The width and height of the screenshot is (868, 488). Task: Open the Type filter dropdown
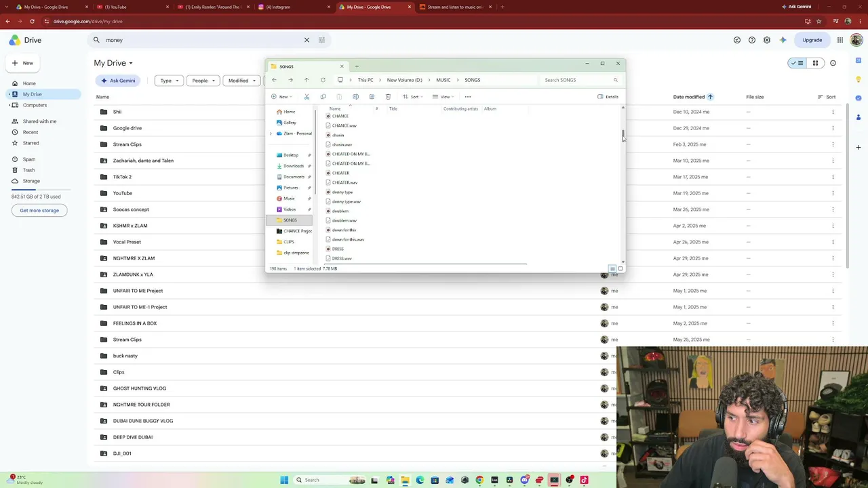(169, 81)
